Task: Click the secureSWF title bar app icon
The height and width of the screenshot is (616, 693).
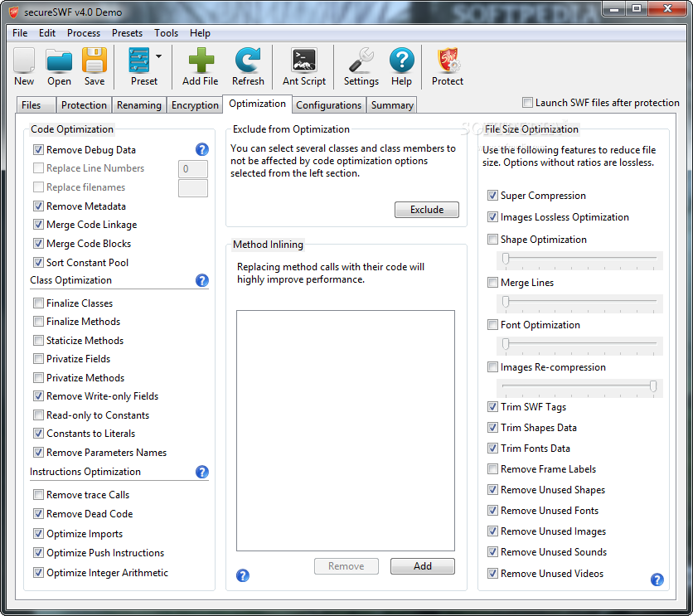Action: click(14, 12)
